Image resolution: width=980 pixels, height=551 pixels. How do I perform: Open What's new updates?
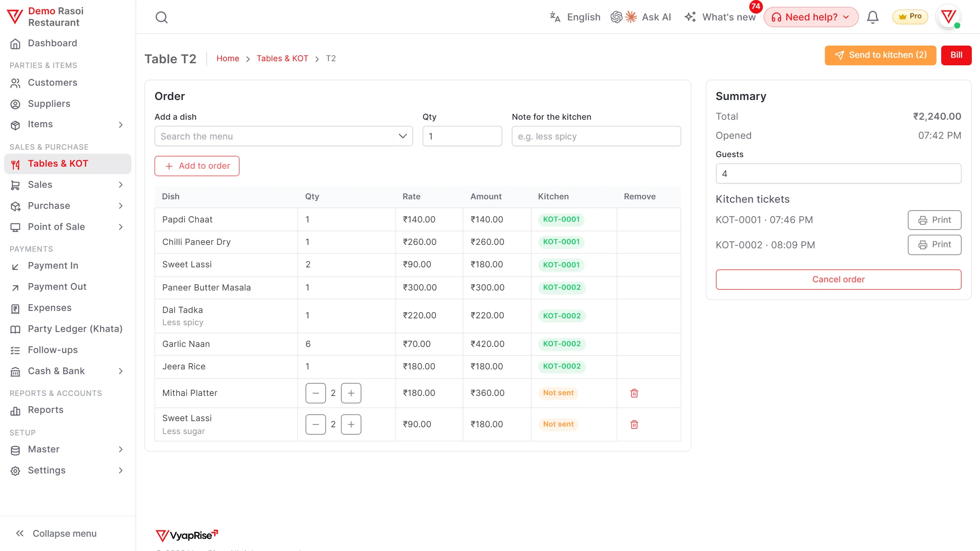click(720, 17)
